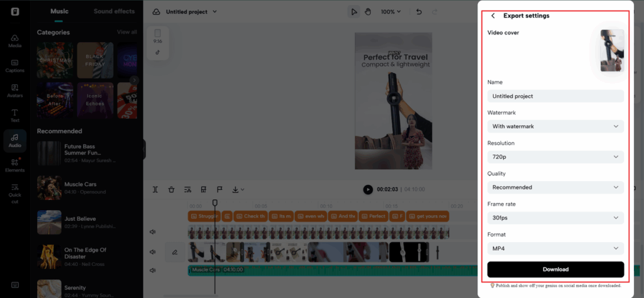Image resolution: width=644 pixels, height=298 pixels.
Task: Select the hand pan tool
Action: 367,12
